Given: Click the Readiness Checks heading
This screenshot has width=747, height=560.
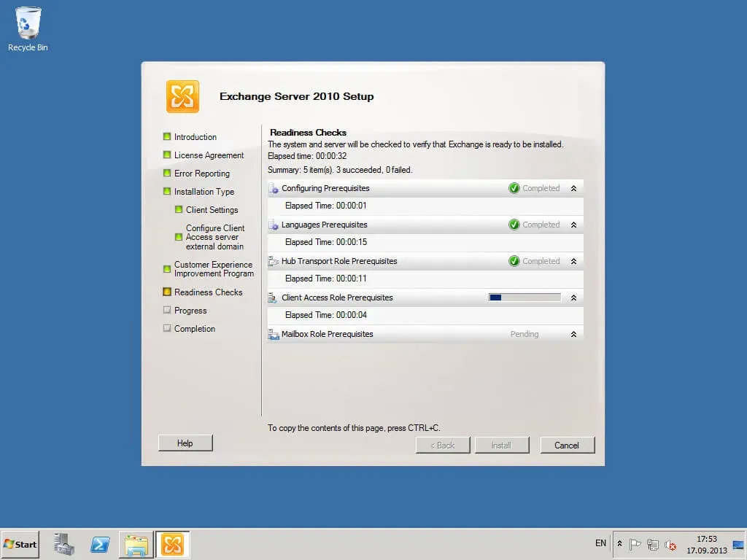Looking at the screenshot, I should (x=309, y=133).
